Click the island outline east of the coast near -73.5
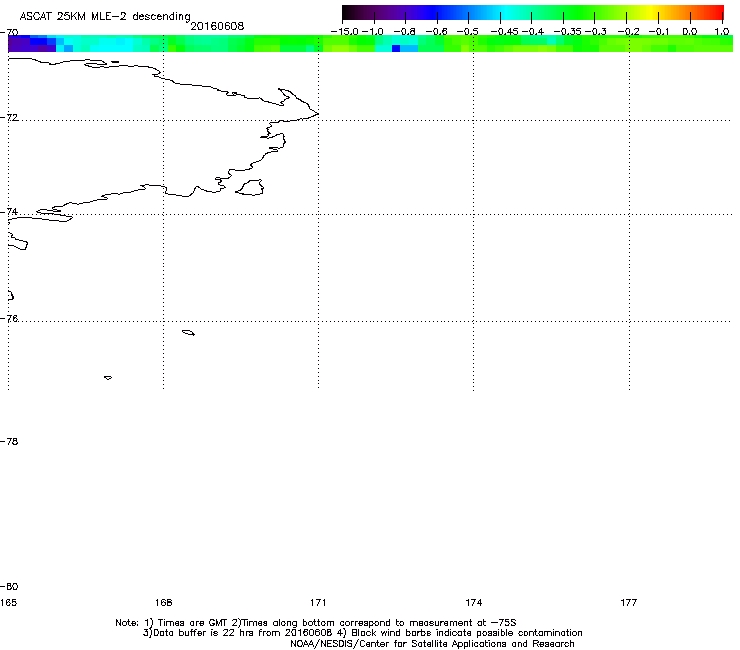The width and height of the screenshot is (740, 650). coord(249,187)
